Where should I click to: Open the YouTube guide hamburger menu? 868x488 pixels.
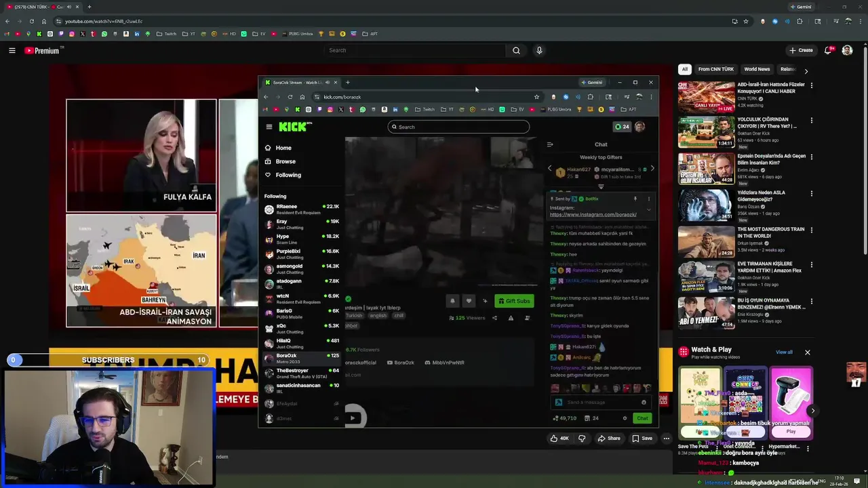click(x=12, y=50)
